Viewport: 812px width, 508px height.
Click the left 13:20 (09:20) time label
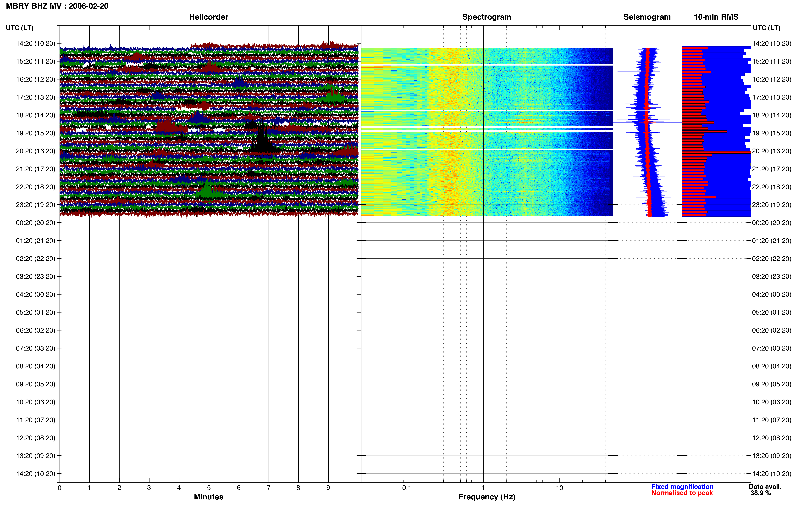[x=36, y=456]
